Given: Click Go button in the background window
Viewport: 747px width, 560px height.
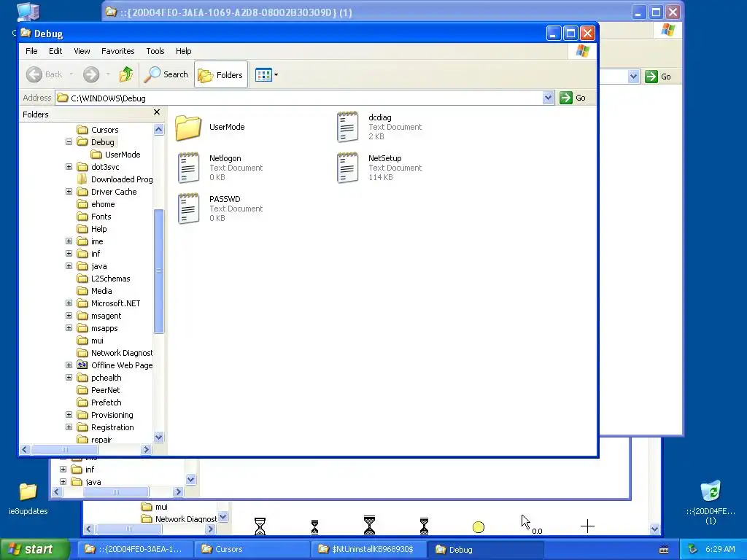Looking at the screenshot, I should pyautogui.click(x=659, y=76).
